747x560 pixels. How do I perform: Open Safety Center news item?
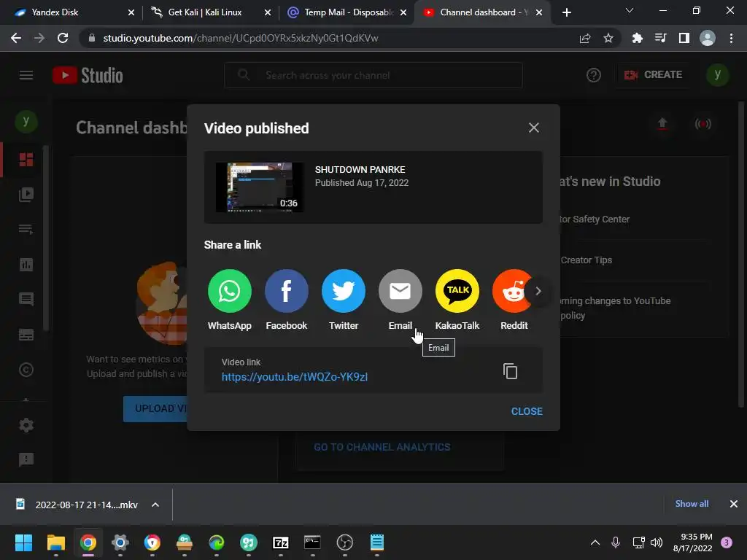[x=595, y=219]
